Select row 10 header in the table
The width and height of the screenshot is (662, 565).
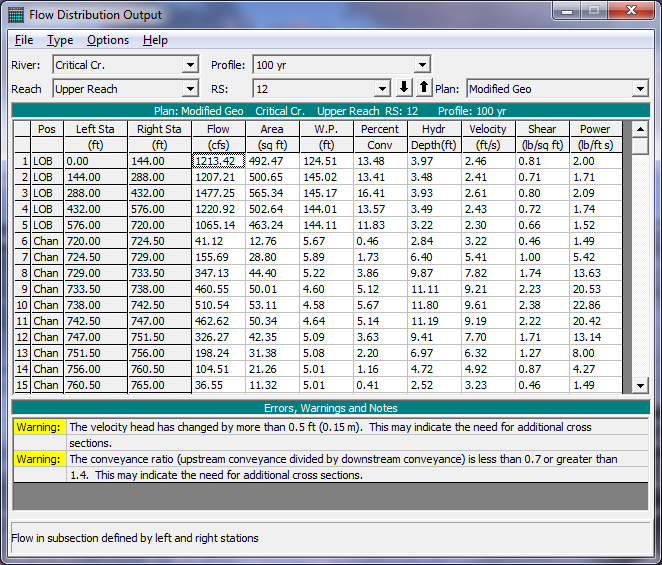pyautogui.click(x=22, y=305)
